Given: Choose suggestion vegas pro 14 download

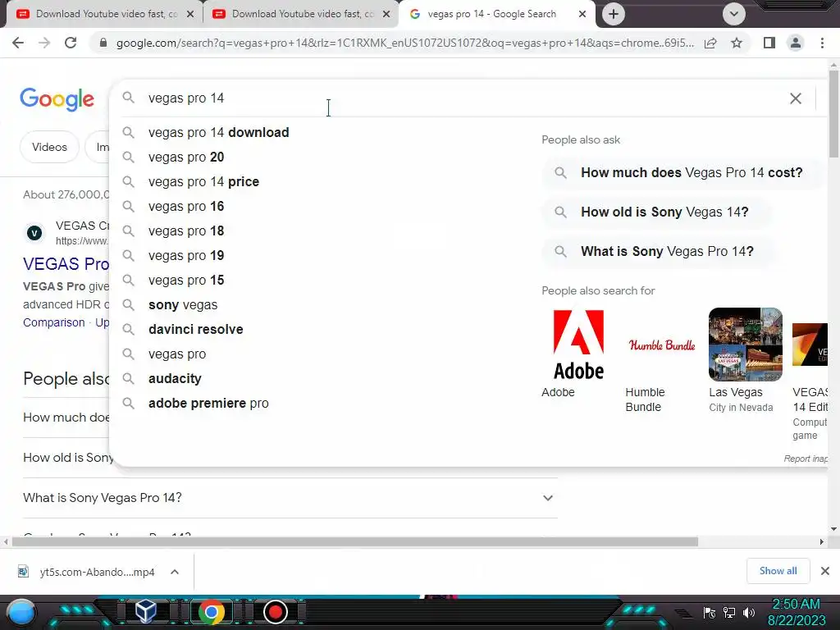Looking at the screenshot, I should 218,132.
